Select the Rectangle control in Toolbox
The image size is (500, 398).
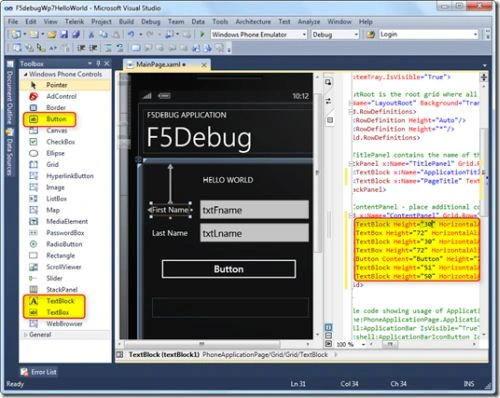pyautogui.click(x=65, y=256)
